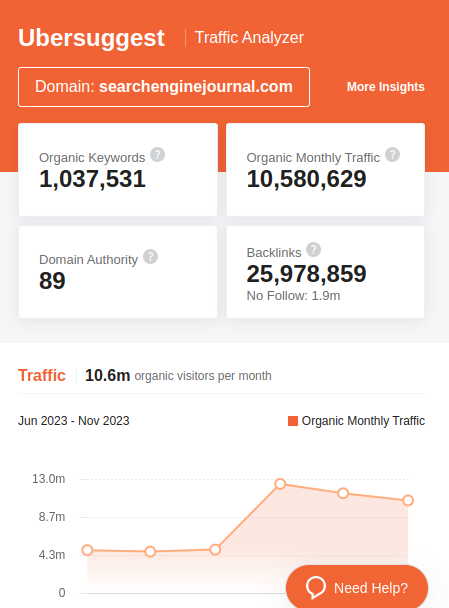Click the speech bubble icon in Need Help

pos(316,587)
